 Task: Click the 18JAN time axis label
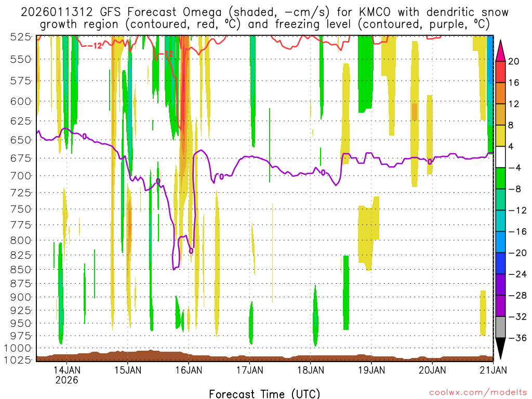point(311,370)
